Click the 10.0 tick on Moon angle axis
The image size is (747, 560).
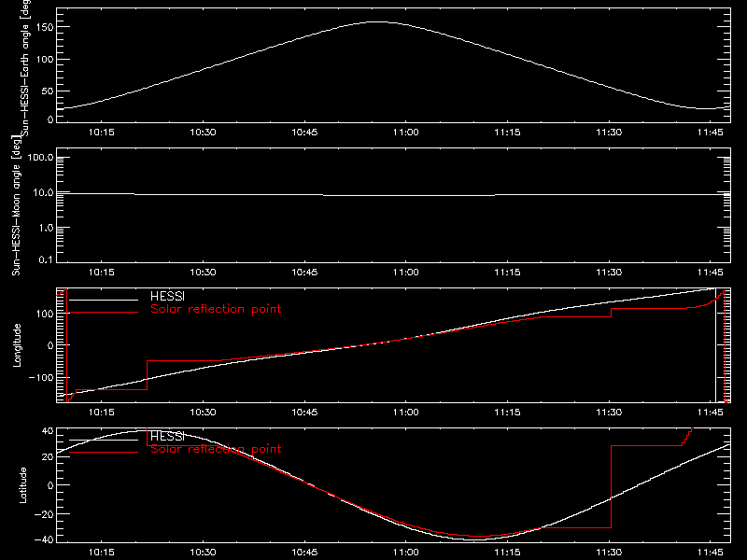coord(43,192)
